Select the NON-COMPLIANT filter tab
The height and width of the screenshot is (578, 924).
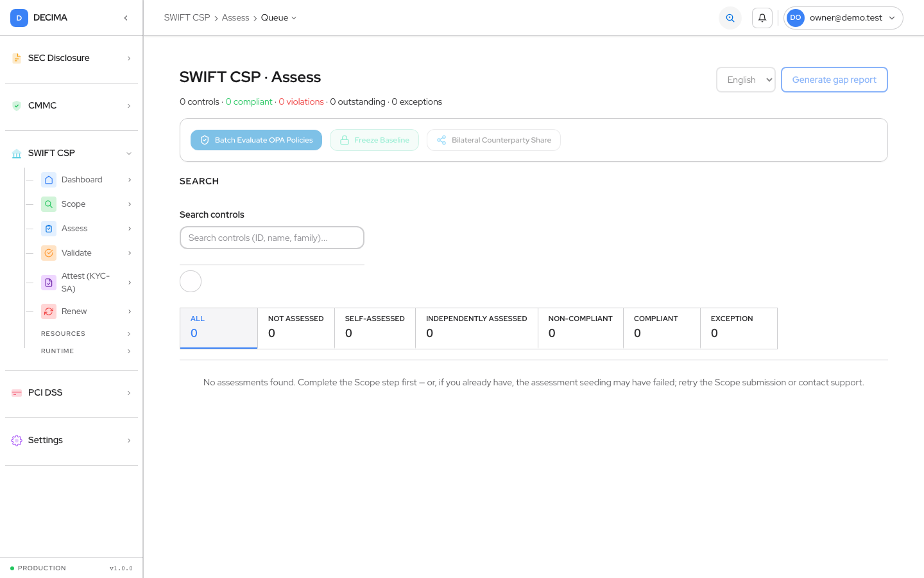tap(581, 328)
